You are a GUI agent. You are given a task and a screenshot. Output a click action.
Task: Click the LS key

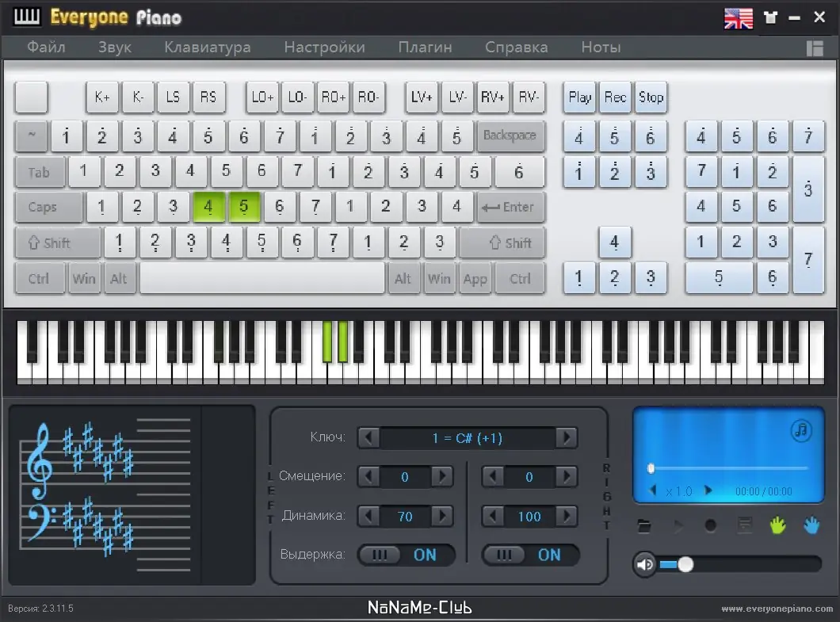click(x=173, y=97)
